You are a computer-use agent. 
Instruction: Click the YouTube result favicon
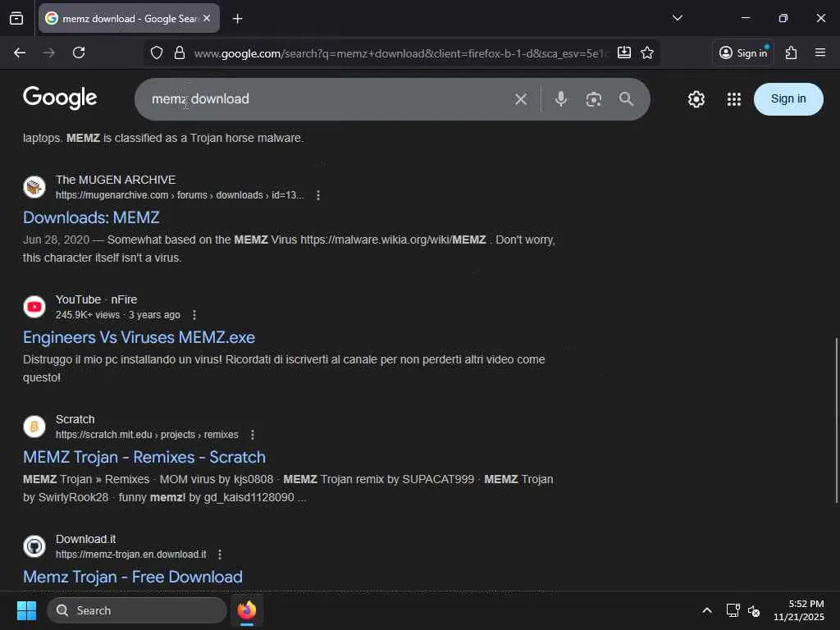pyautogui.click(x=34, y=307)
